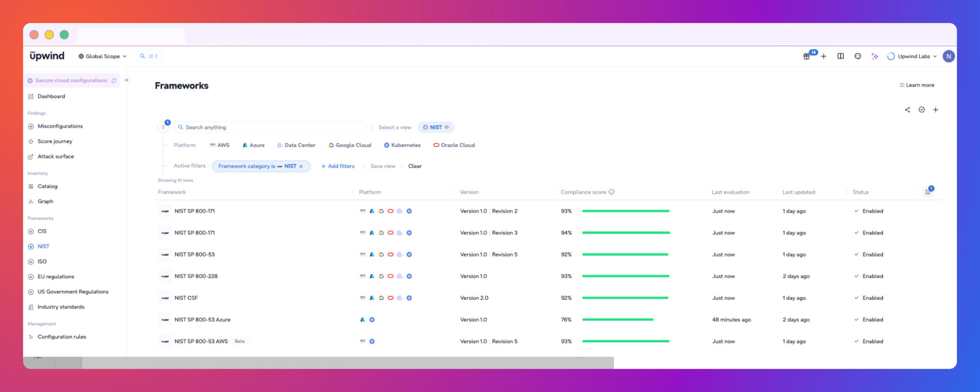Open US Government Regulations
The width and height of the screenshot is (980, 392).
click(73, 292)
